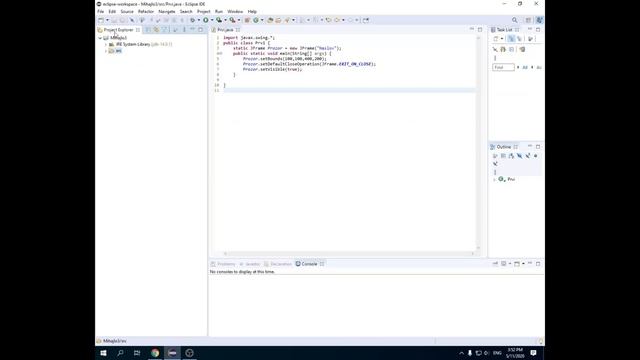
Task: Open the Console display dropdown arrow
Action: tap(509, 264)
